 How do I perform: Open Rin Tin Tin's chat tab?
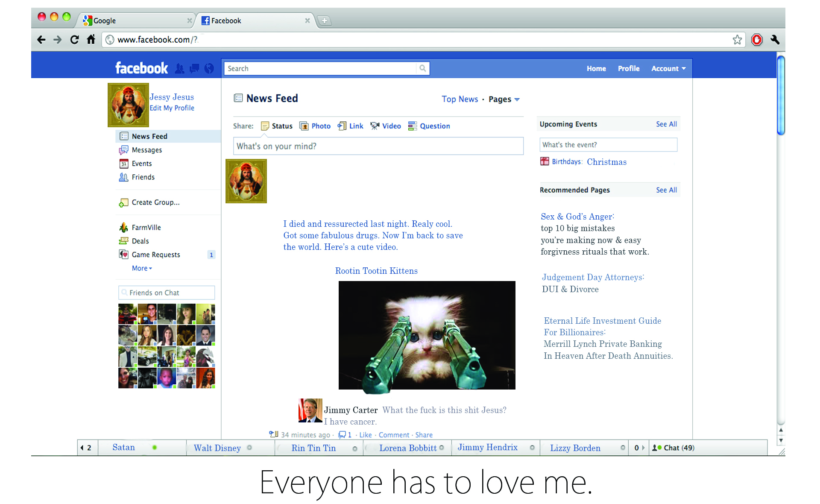319,448
